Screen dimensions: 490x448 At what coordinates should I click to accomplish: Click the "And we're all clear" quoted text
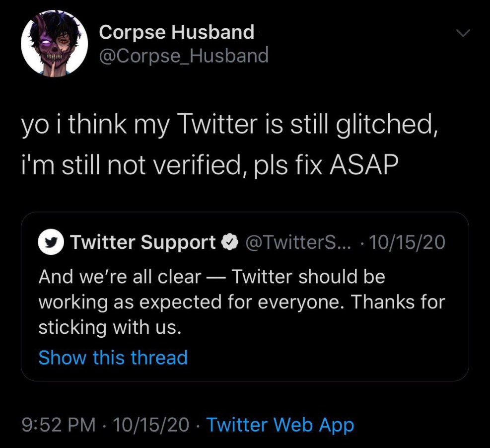coord(119,277)
